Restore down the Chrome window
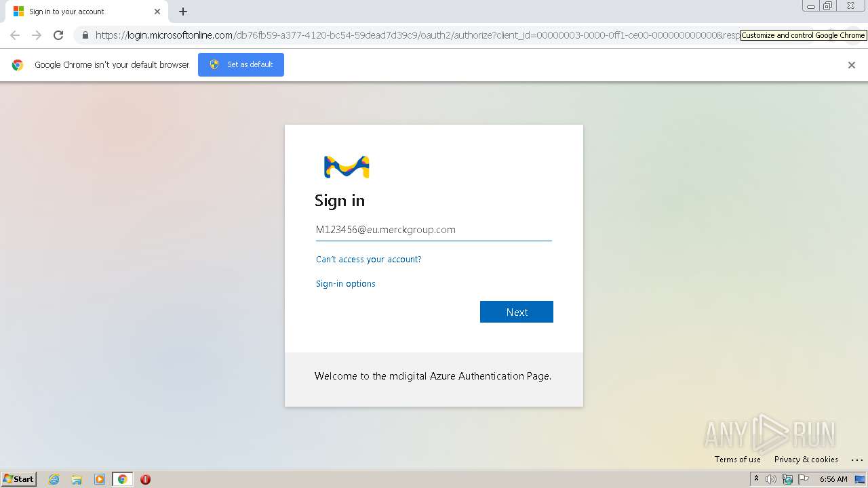Viewport: 868px width, 488px height. click(828, 6)
